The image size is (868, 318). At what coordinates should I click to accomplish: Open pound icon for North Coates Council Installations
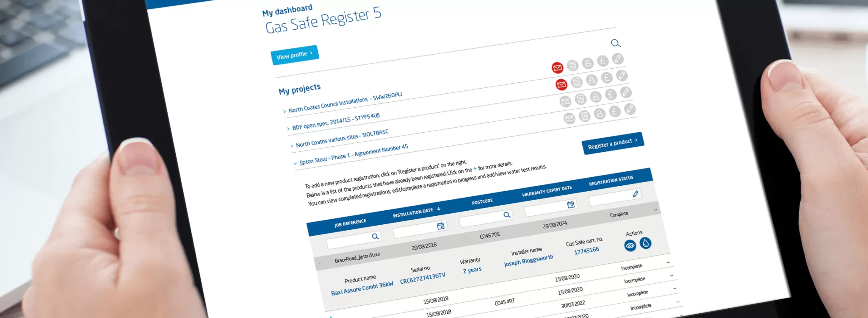(603, 61)
